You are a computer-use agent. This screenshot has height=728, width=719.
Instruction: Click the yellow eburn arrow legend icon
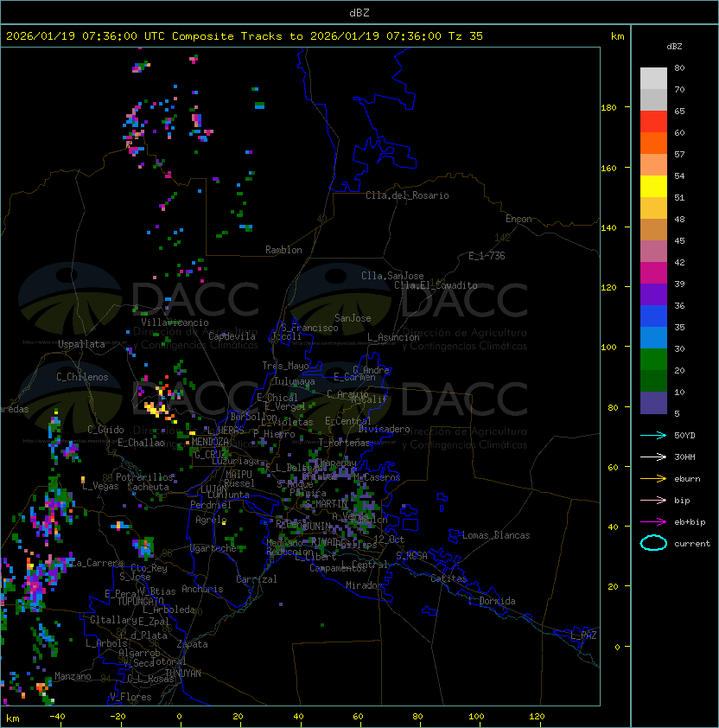[x=653, y=479]
